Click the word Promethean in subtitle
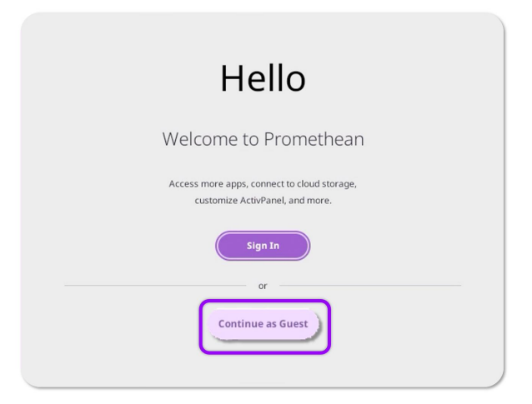The height and width of the screenshot is (404, 532). pos(314,139)
